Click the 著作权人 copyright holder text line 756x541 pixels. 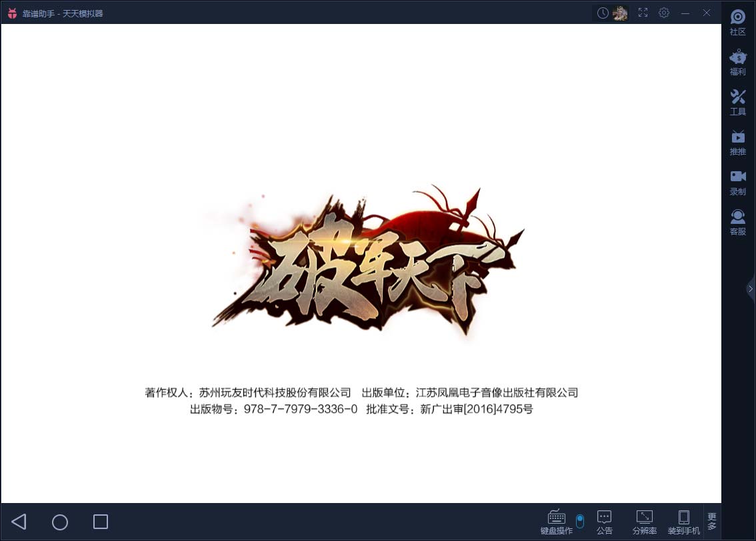pyautogui.click(x=248, y=392)
